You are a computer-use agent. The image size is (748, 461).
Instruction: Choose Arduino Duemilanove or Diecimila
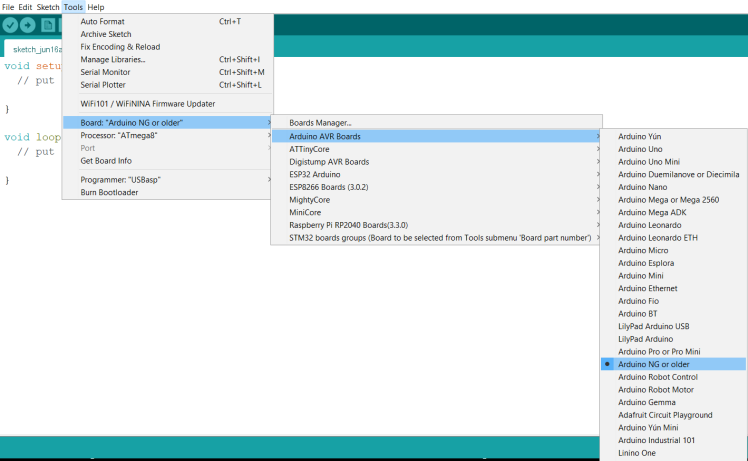coord(674,174)
